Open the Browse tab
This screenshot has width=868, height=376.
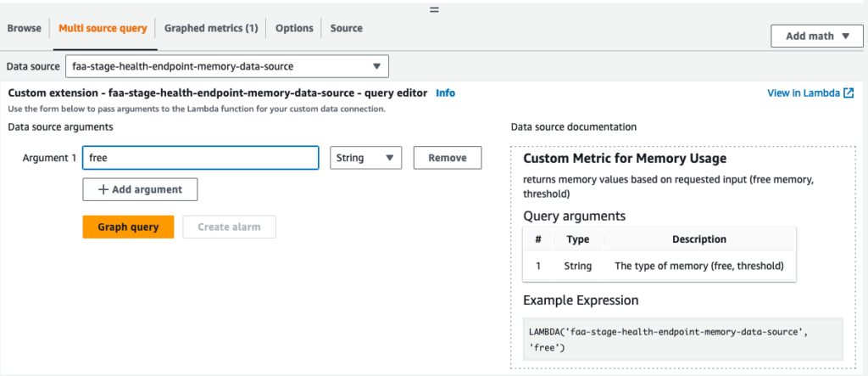pos(25,28)
